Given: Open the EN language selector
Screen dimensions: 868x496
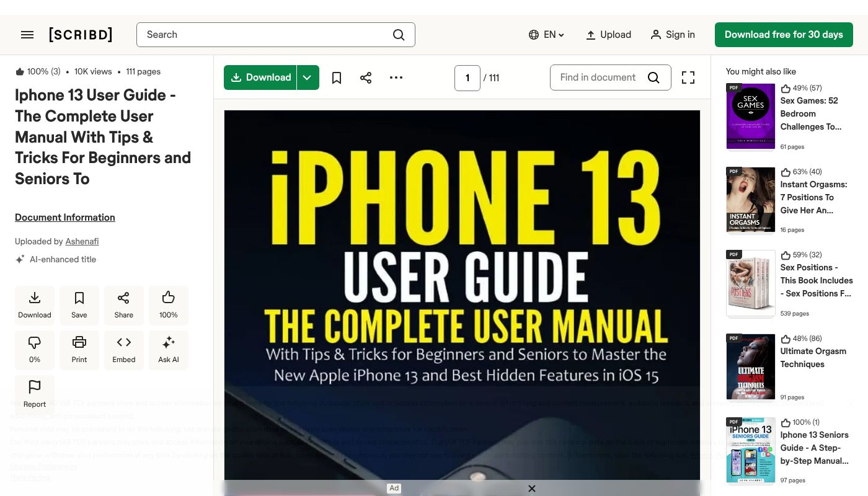Looking at the screenshot, I should [546, 35].
